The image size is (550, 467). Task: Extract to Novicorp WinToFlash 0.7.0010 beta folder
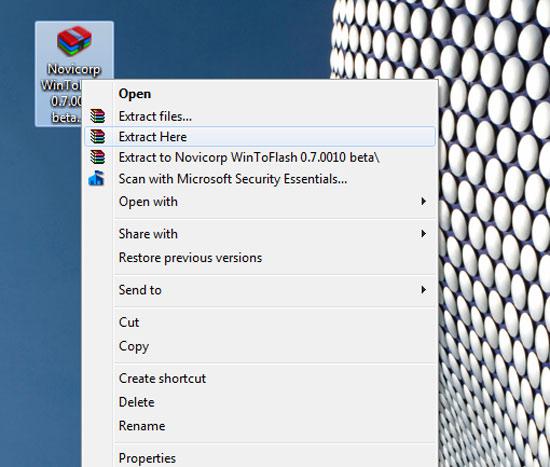pos(260,157)
